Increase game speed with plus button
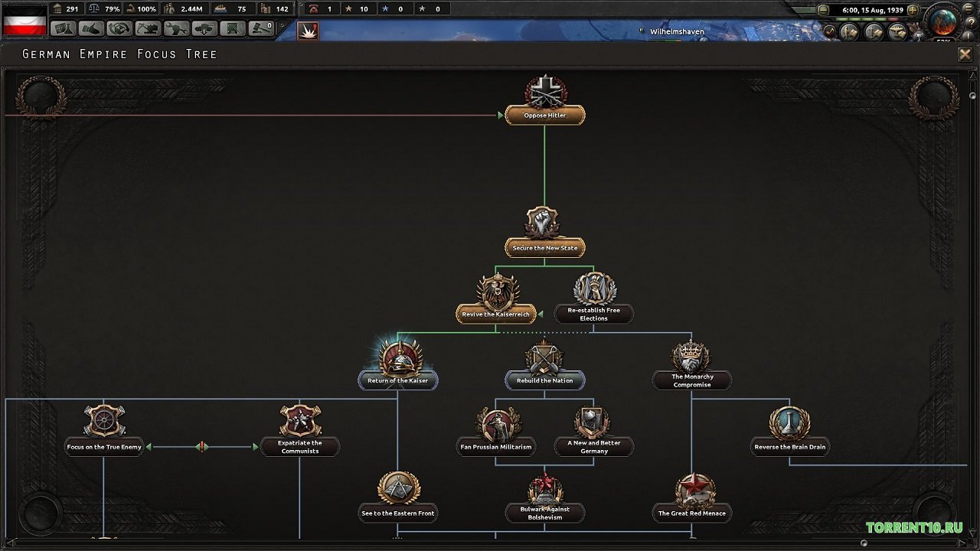980x551 pixels. [912, 10]
